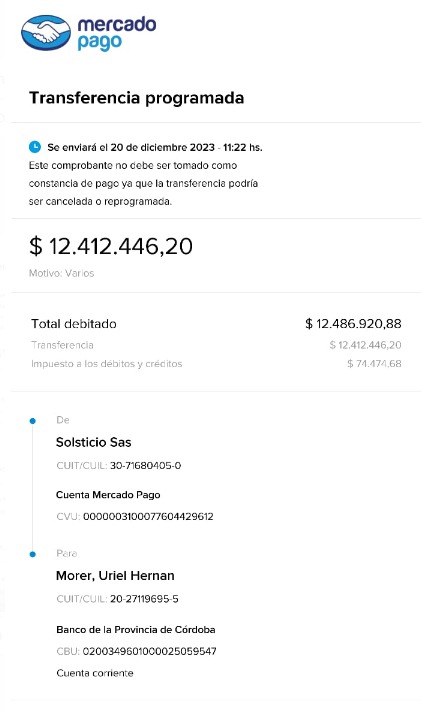Click the Transferencia programada heading
421x711 pixels.
(x=137, y=98)
